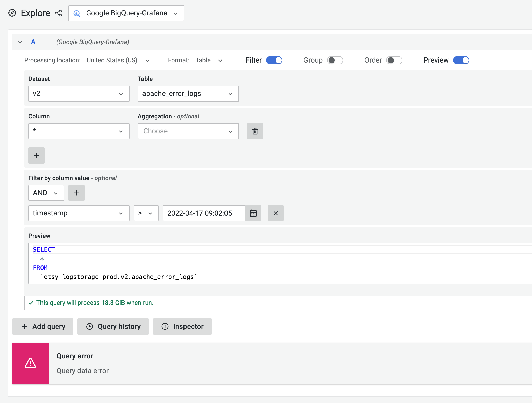This screenshot has height=403, width=532.
Task: Delete the column row using trash icon
Action: click(x=255, y=131)
